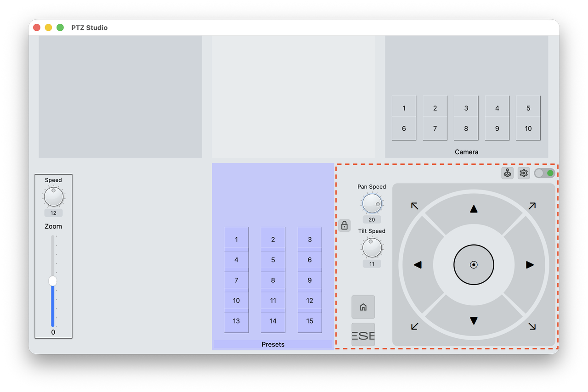Tilt the camera up with the arrow
588x392 pixels.
(474, 208)
